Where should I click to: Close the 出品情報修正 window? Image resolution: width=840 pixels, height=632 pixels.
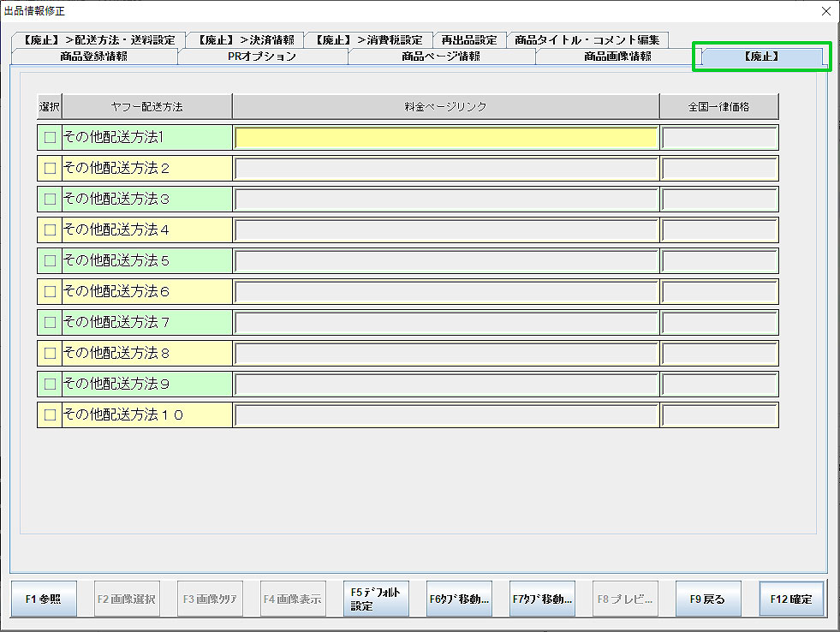[825, 11]
